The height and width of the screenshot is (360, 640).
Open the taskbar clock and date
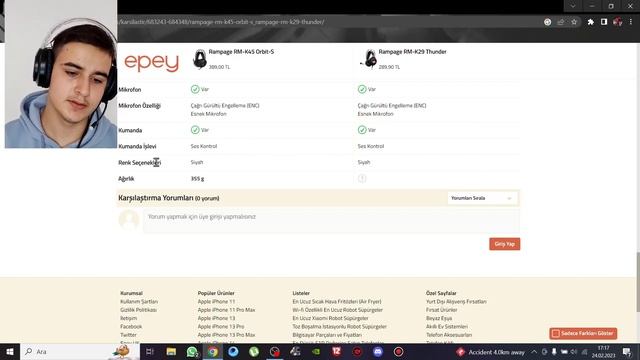[604, 352]
